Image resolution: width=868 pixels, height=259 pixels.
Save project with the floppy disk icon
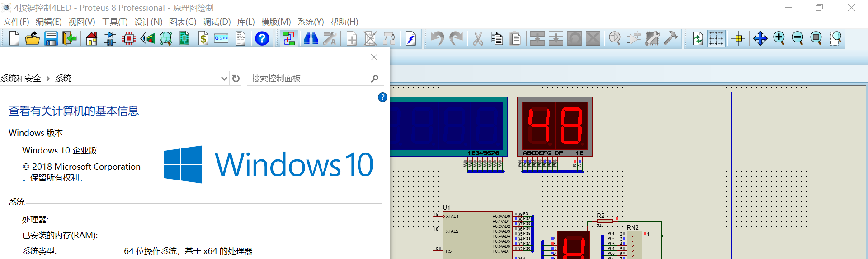(51, 39)
